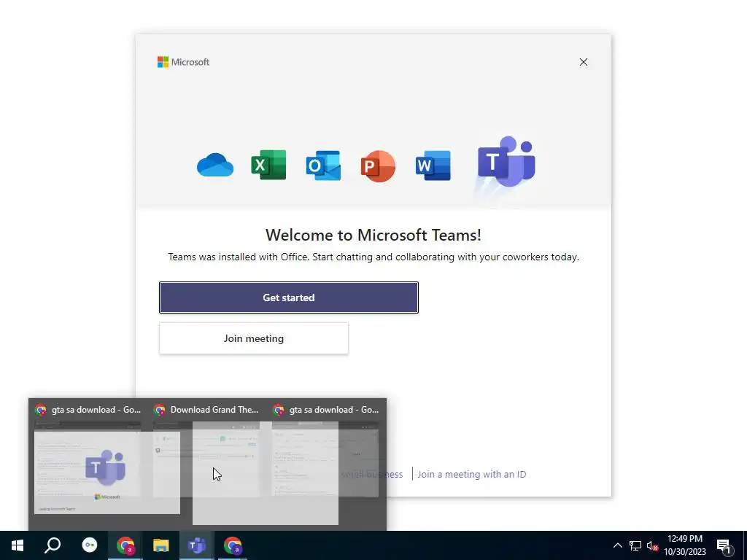Open the Join a meeting with an ID link
This screenshot has height=560, width=747.
tap(472, 474)
